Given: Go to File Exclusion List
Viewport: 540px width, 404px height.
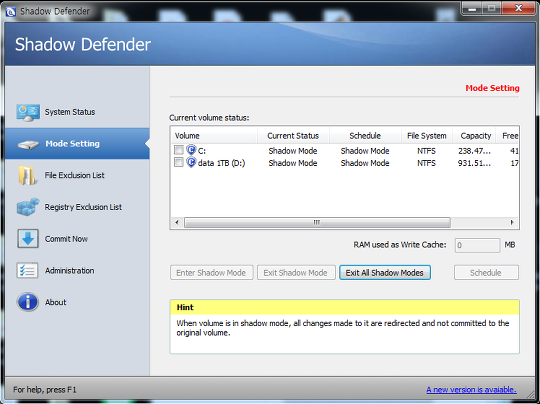Looking at the screenshot, I should (74, 175).
